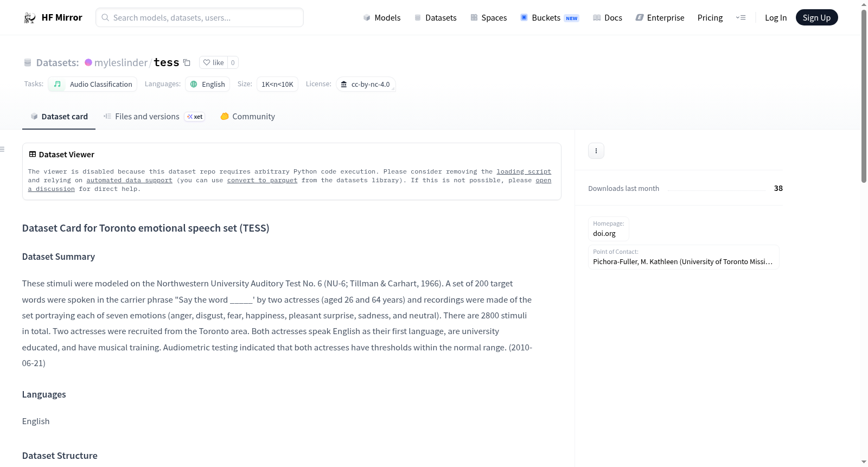Click the Dataset Viewer table icon
This screenshot has width=868, height=467.
click(33, 155)
